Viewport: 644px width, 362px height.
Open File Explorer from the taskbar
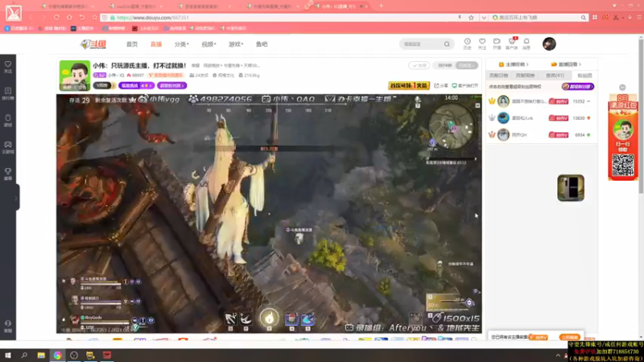(41, 356)
